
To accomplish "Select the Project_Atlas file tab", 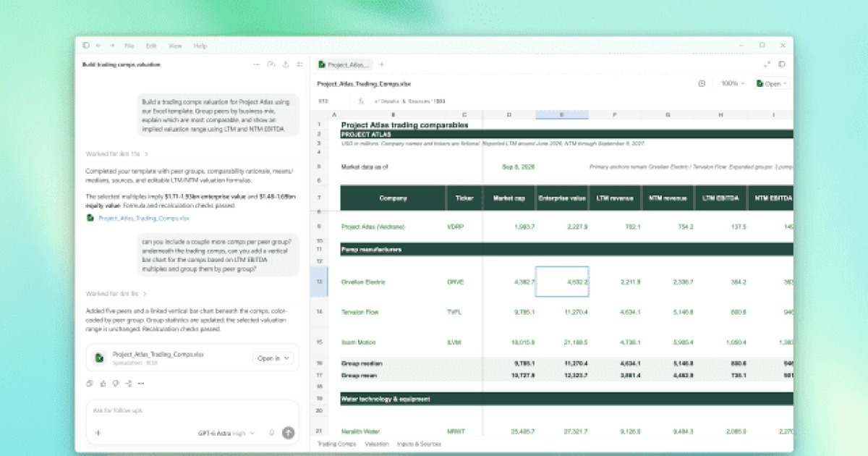I will (x=344, y=64).
